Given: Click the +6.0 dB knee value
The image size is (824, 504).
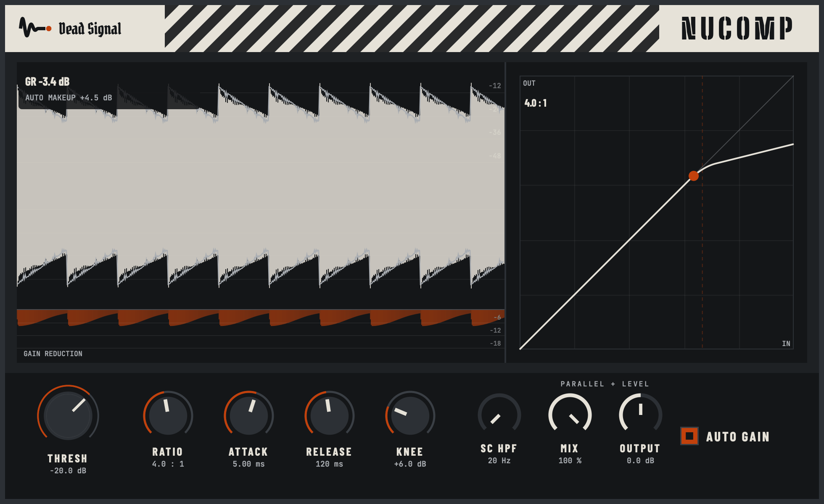Looking at the screenshot, I should (410, 464).
